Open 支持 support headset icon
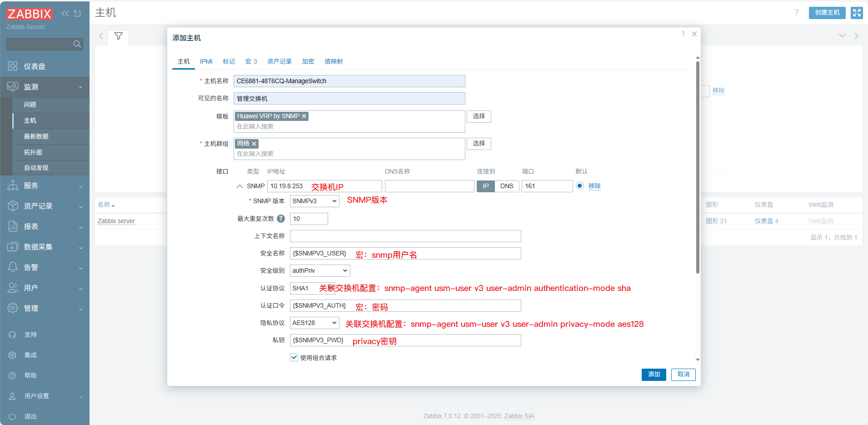 (12, 335)
